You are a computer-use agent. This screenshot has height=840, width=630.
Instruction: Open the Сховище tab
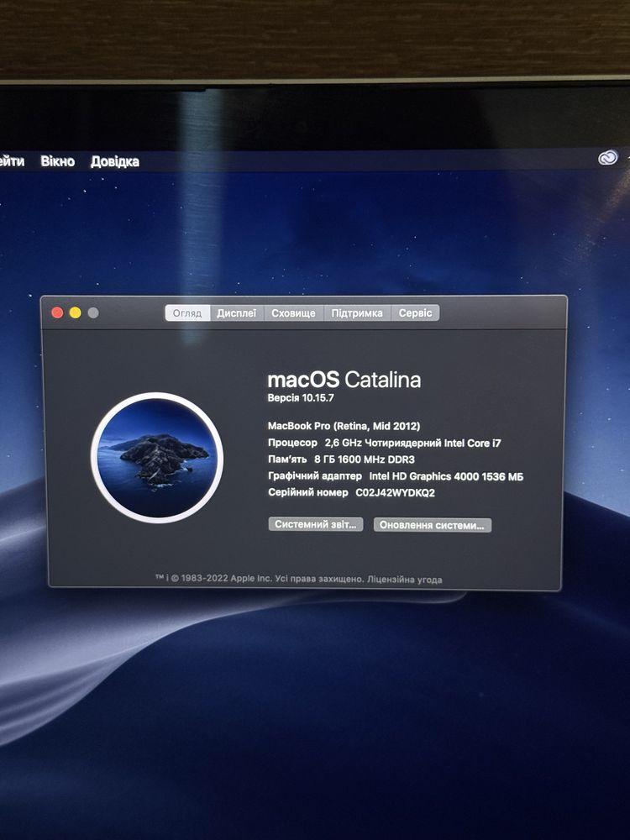(x=293, y=313)
